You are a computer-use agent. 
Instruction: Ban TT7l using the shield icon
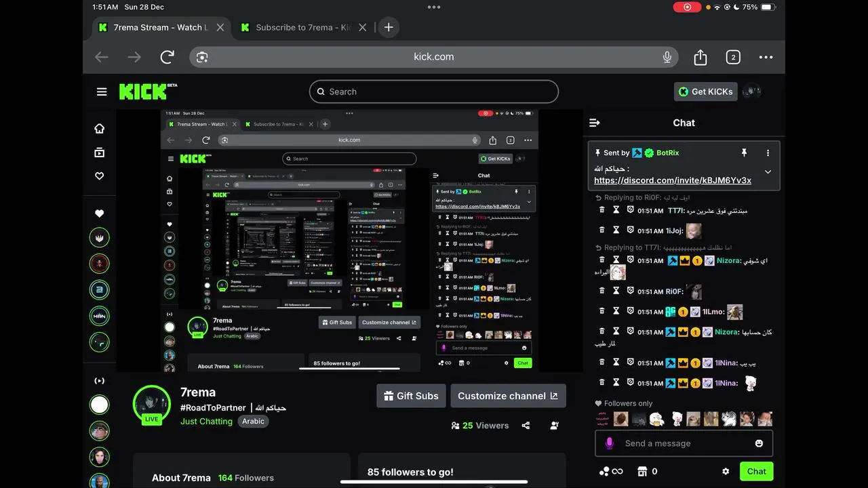630,211
